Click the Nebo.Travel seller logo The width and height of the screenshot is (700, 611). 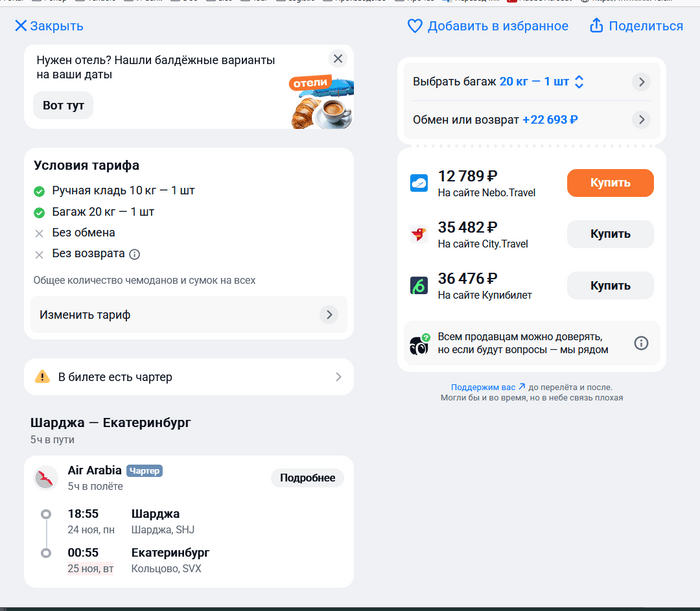[419, 183]
